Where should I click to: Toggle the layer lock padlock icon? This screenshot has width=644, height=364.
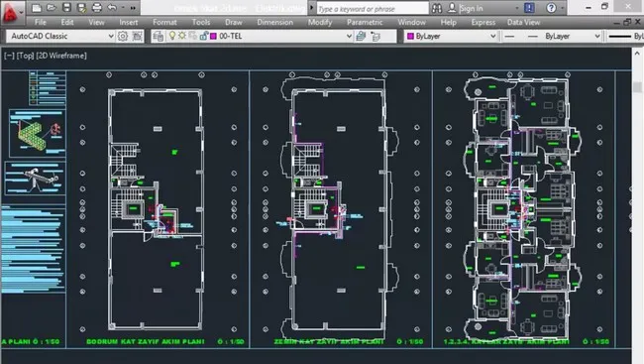203,36
